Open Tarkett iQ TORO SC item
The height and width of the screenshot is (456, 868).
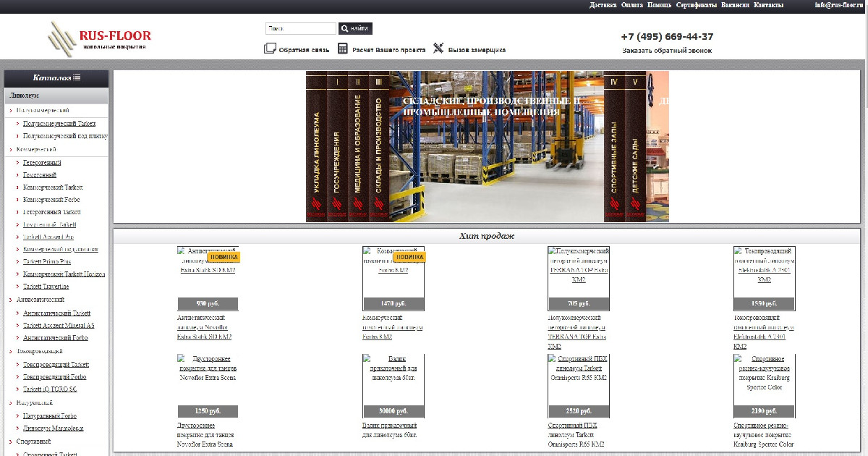(50, 389)
